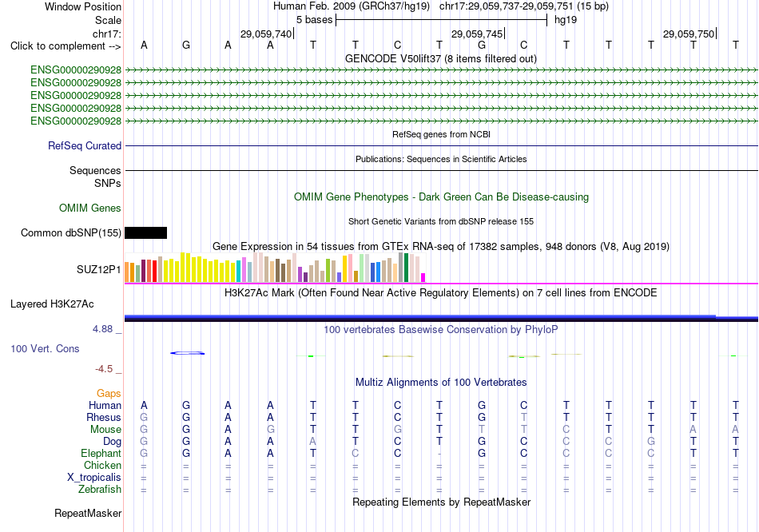This screenshot has height=532, width=759.
Task: Click the Mouse species row label
Action: [x=105, y=430]
